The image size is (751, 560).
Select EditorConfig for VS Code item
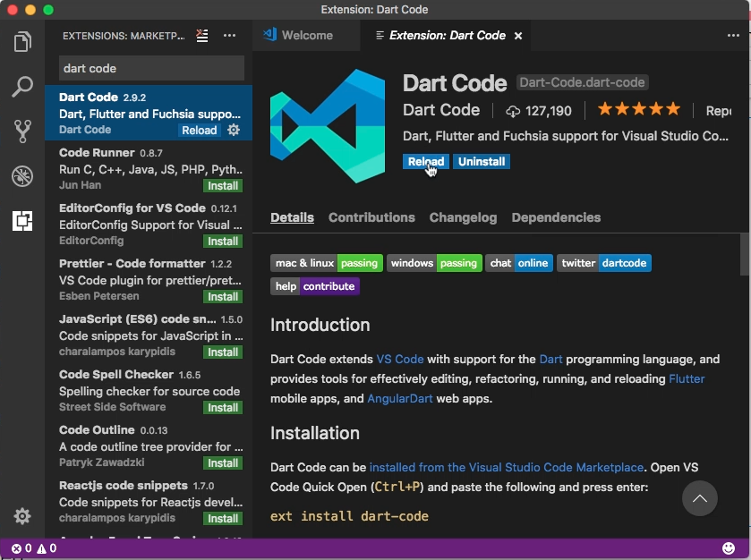click(149, 224)
